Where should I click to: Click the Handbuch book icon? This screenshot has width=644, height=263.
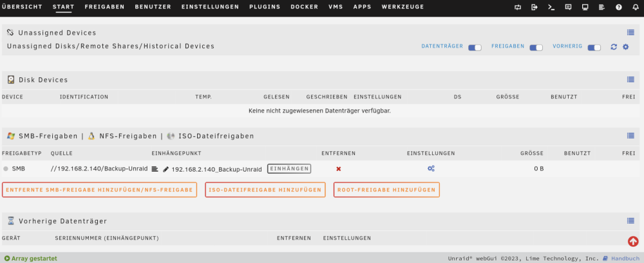[605, 258]
